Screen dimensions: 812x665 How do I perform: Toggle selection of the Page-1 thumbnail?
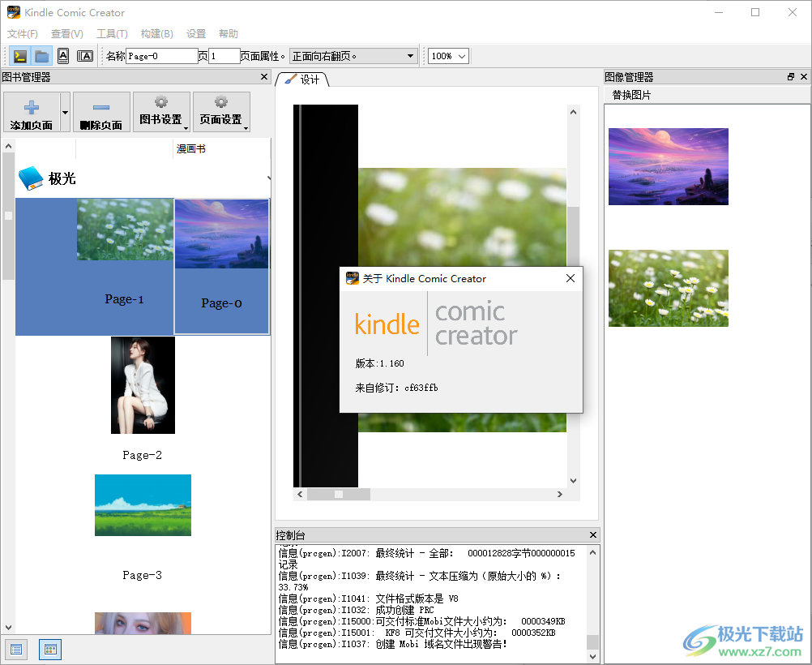(x=124, y=268)
